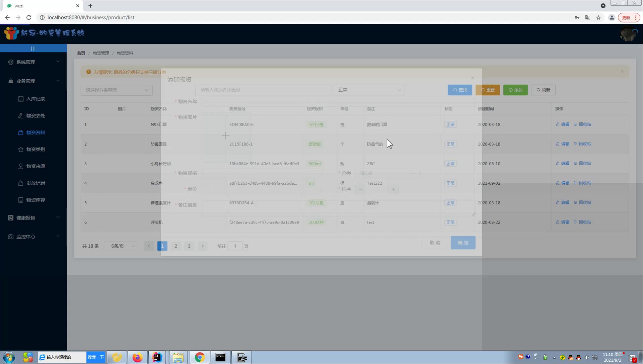This screenshot has width=643, height=364.
Task: Click the 前往 page number input
Action: pyautogui.click(x=235, y=246)
